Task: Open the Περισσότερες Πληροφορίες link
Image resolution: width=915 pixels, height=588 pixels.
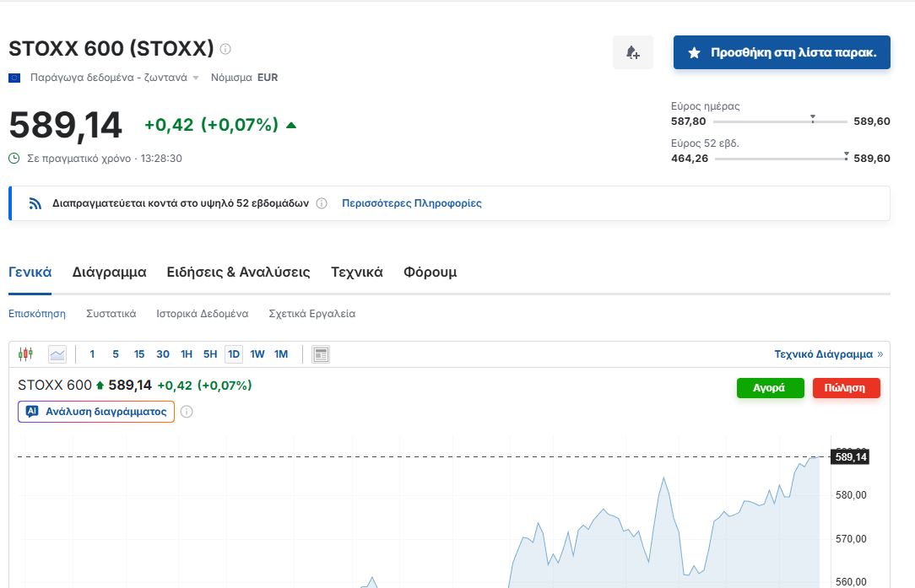Action: click(x=411, y=203)
